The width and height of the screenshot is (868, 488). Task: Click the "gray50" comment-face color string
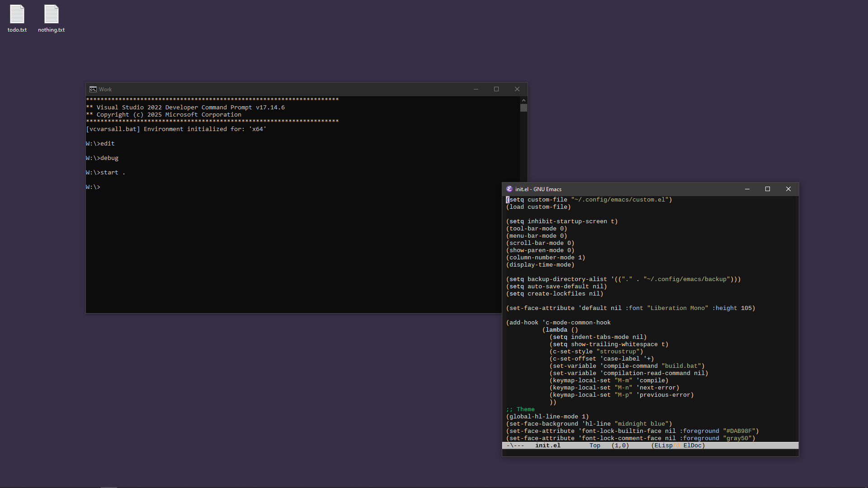click(737, 438)
